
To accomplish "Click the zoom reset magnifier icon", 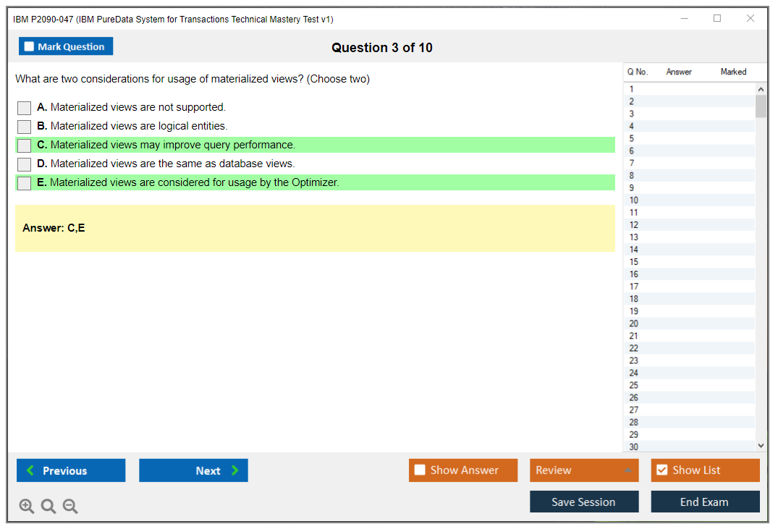I will pos(48,507).
